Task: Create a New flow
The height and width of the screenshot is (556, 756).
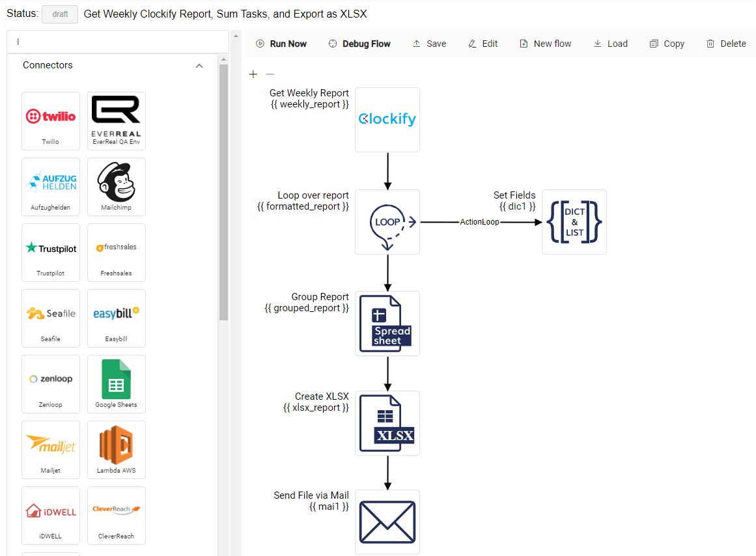Action: (x=545, y=44)
